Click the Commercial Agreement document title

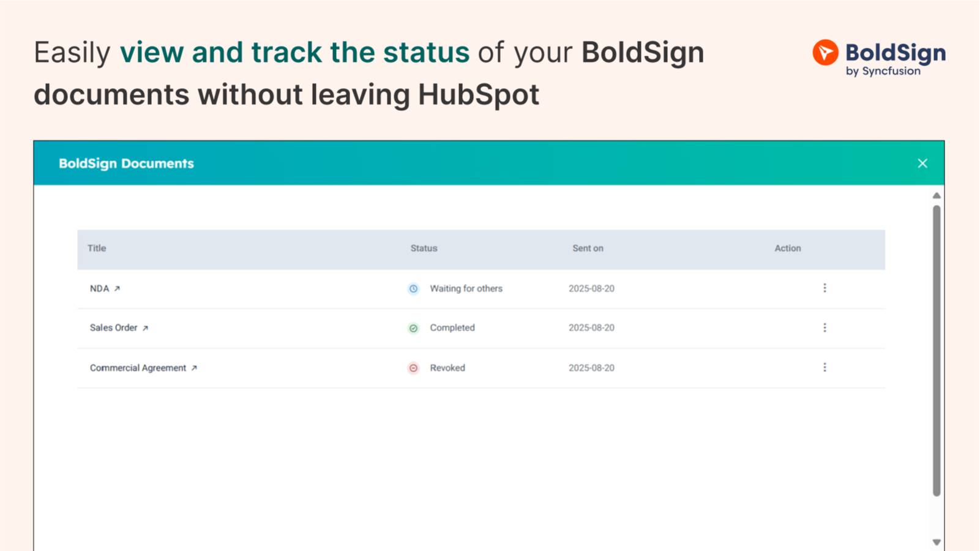138,368
